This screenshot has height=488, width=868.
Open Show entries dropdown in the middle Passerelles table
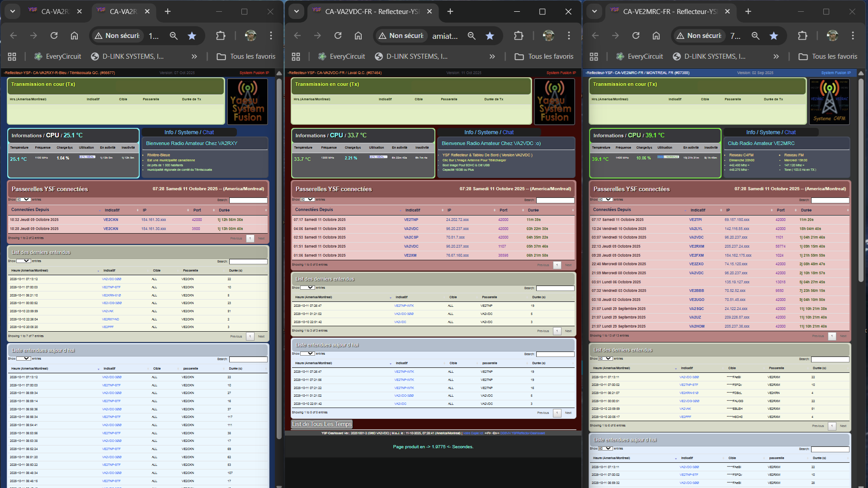(307, 200)
